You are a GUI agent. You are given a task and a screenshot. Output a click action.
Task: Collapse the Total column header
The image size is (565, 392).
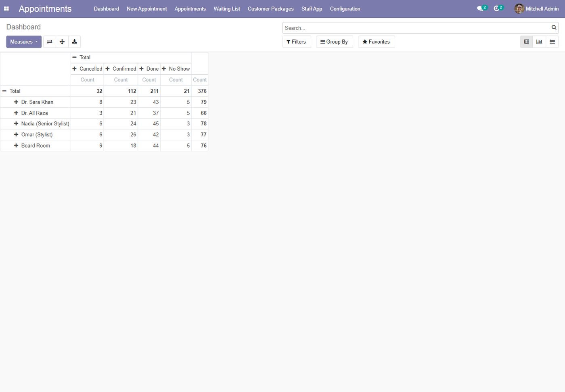tap(131, 57)
